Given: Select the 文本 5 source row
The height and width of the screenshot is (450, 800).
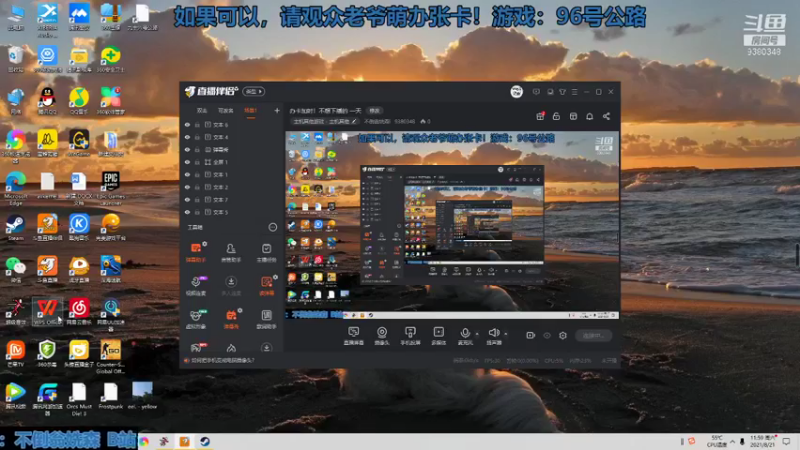Looking at the screenshot, I should tap(232, 212).
